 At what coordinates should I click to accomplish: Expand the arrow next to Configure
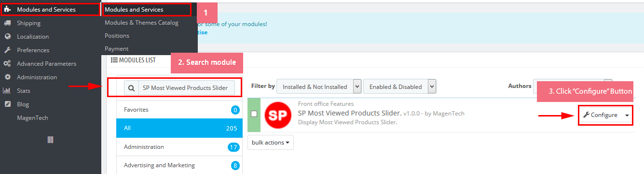(x=627, y=115)
